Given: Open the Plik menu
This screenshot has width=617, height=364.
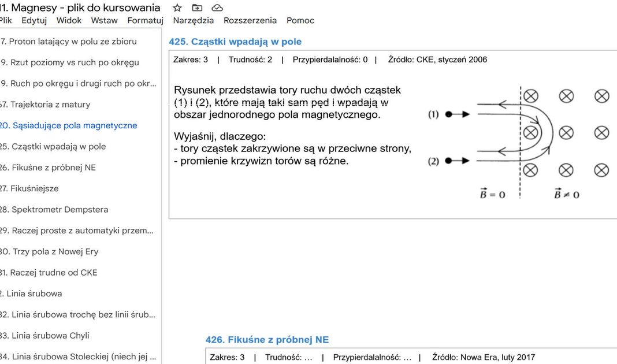Looking at the screenshot, I should [x=6, y=20].
